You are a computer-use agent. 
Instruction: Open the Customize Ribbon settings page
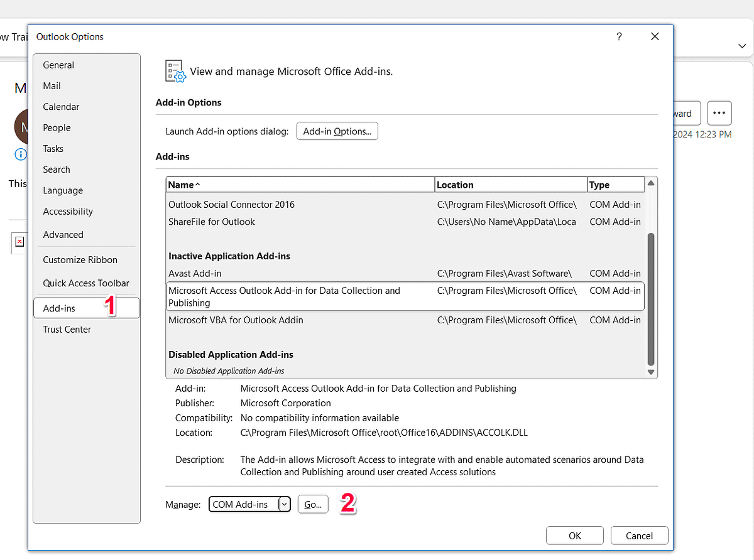pos(80,259)
